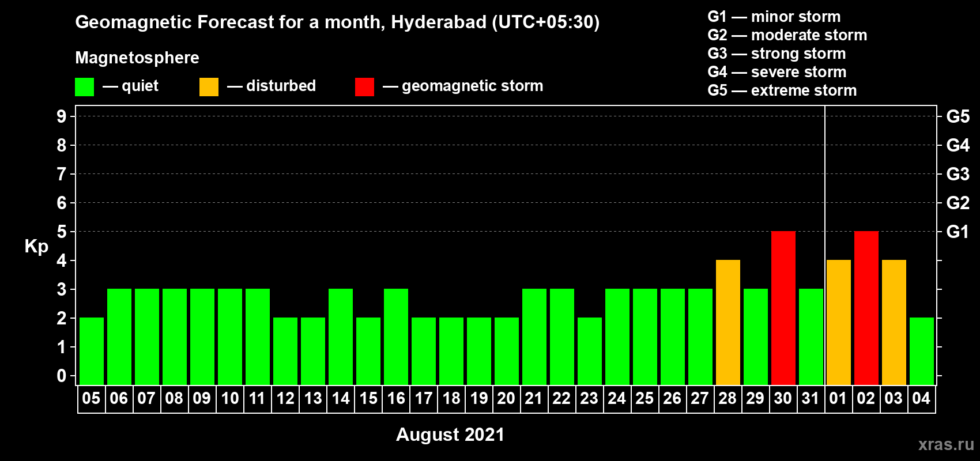Click the G3 strong storm legend line
The image size is (980, 461).
[777, 54]
